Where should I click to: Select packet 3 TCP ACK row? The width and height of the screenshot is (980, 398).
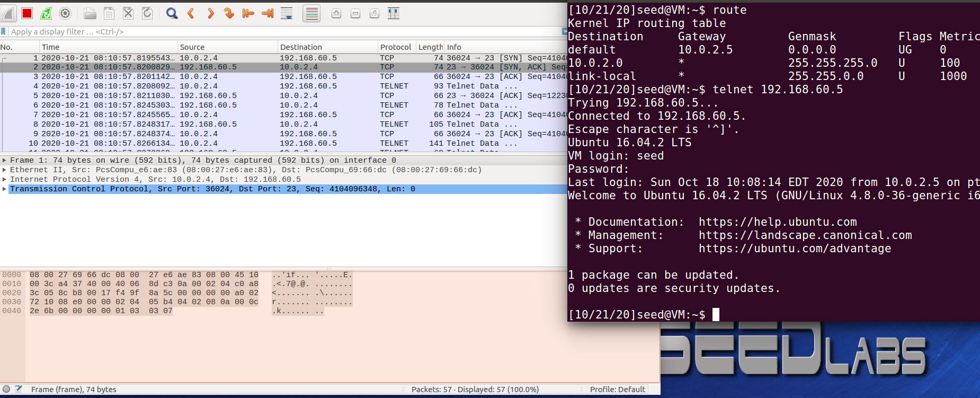coord(283,77)
